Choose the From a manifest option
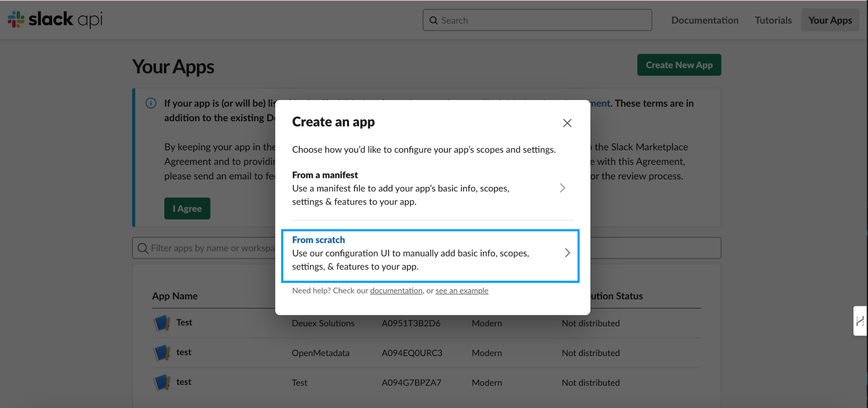This screenshot has width=868, height=408. coord(325,175)
